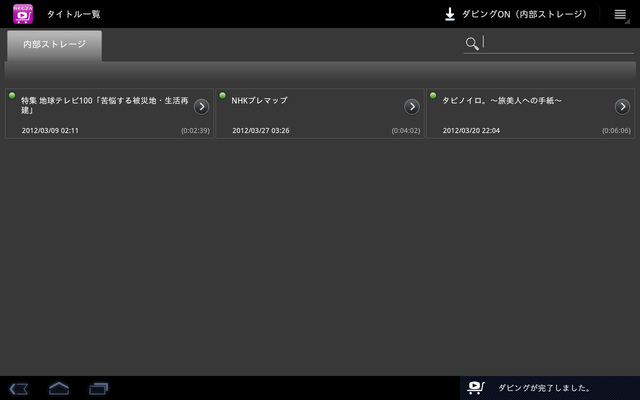Click duration (0:02:39)
The width and height of the screenshot is (640, 400).
(196, 131)
